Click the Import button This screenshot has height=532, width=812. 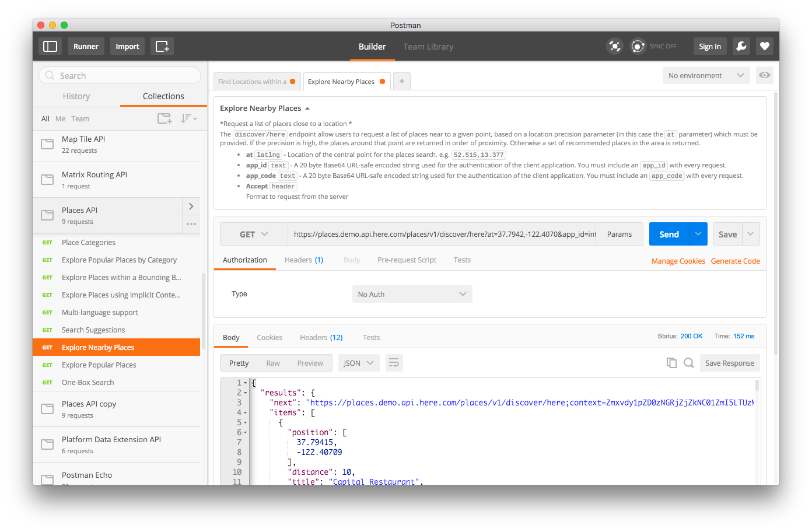[127, 46]
